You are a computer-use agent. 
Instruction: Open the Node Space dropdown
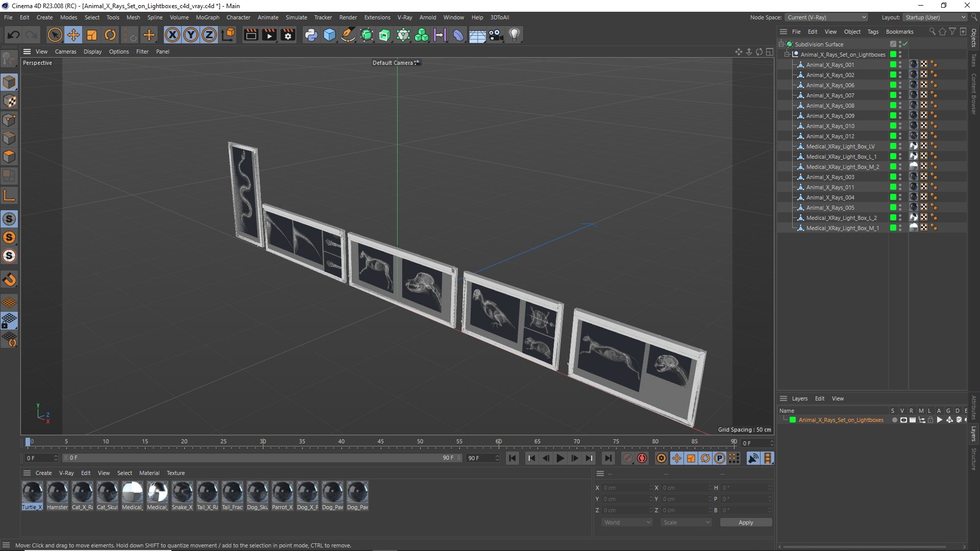(826, 17)
